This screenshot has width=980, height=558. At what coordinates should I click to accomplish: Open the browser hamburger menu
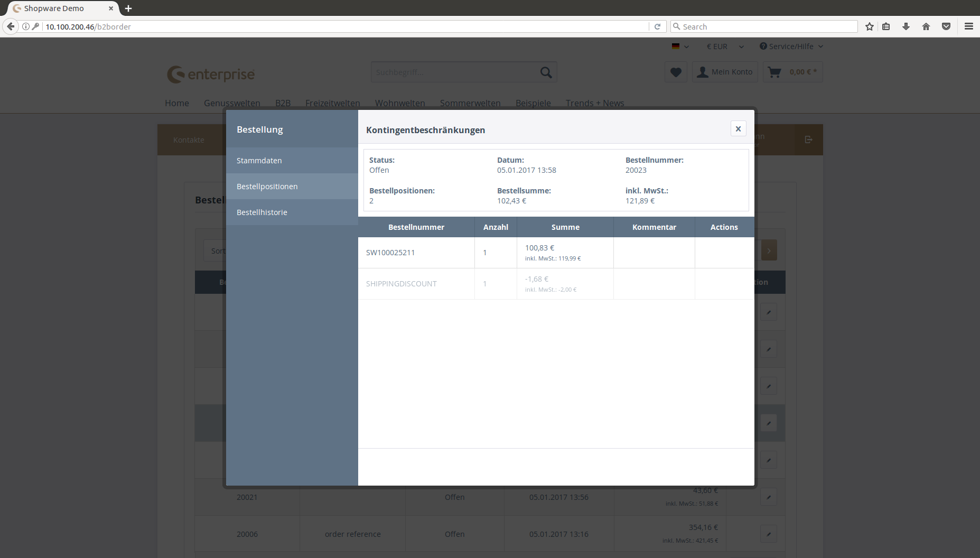pos(969,26)
